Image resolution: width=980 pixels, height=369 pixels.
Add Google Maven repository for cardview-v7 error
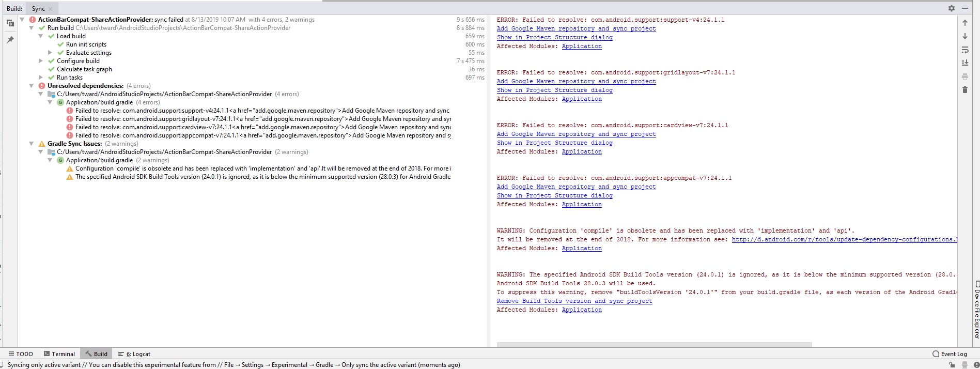[x=576, y=134]
